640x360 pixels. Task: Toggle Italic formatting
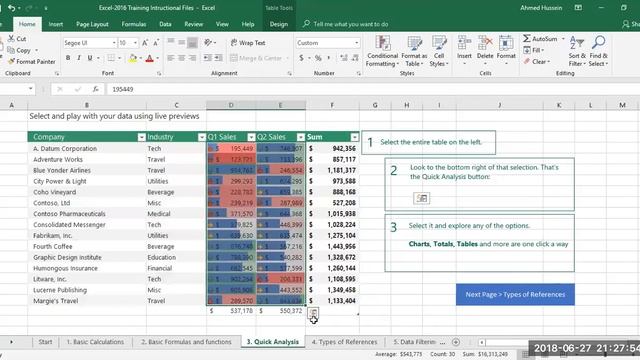[79, 58]
